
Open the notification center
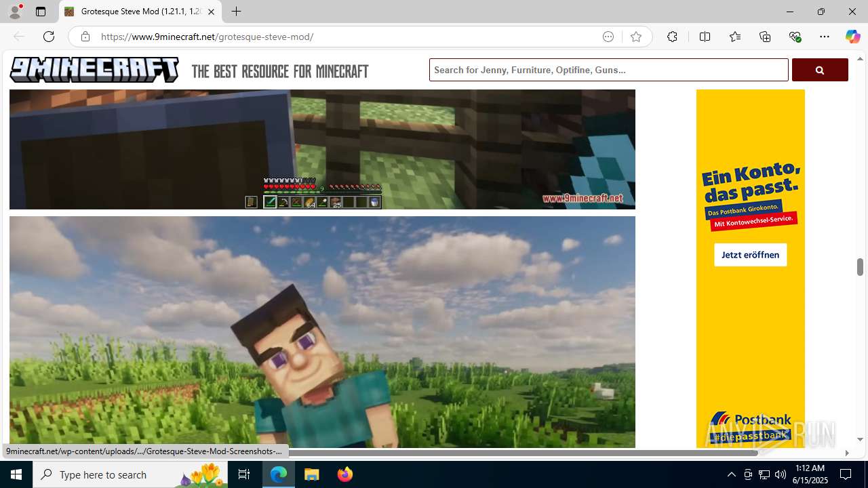click(846, 474)
